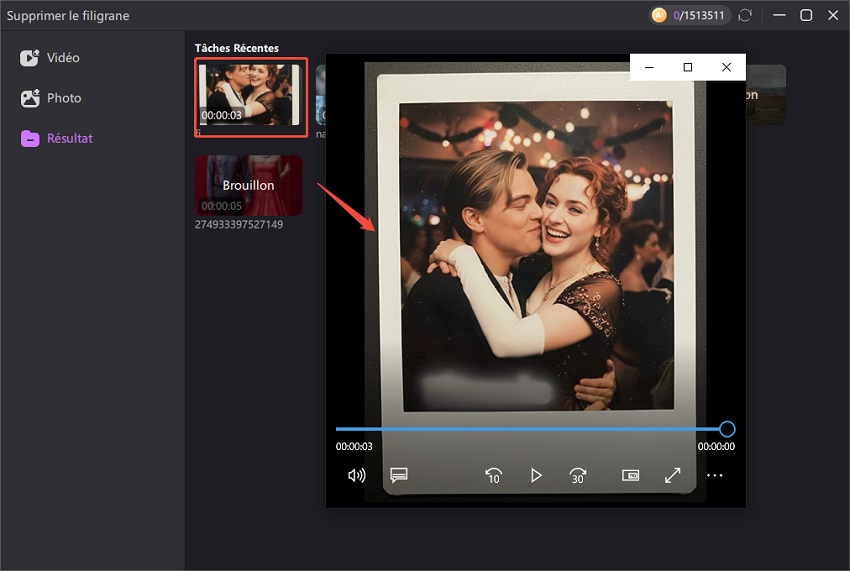The image size is (850, 571).
Task: Open the player's more options menu
Action: tap(714, 476)
